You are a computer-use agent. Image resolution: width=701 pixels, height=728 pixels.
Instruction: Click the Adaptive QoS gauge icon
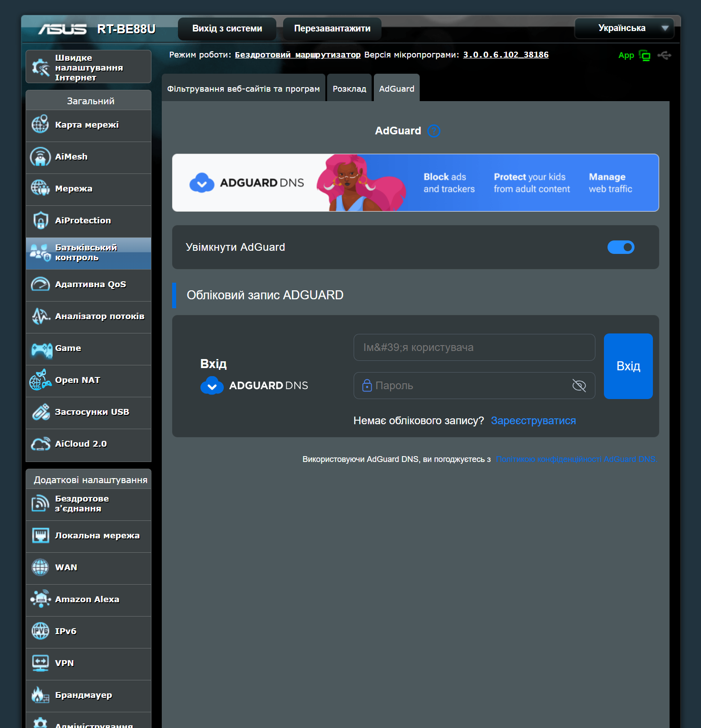pos(40,284)
